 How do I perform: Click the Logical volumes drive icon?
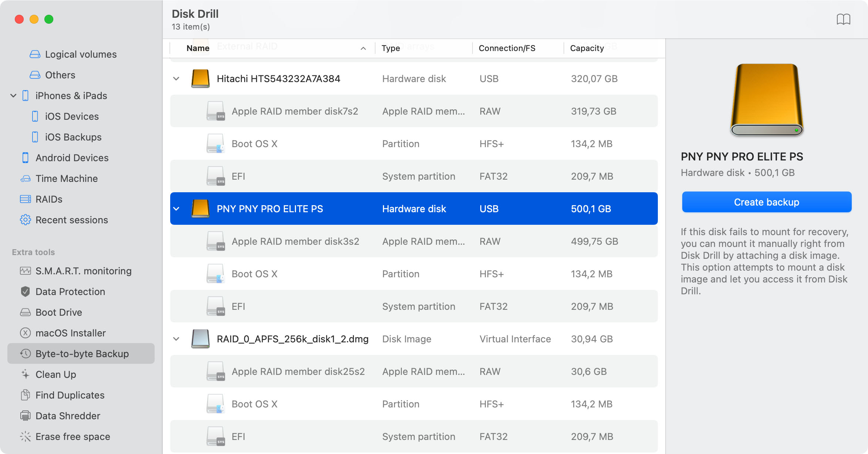35,54
